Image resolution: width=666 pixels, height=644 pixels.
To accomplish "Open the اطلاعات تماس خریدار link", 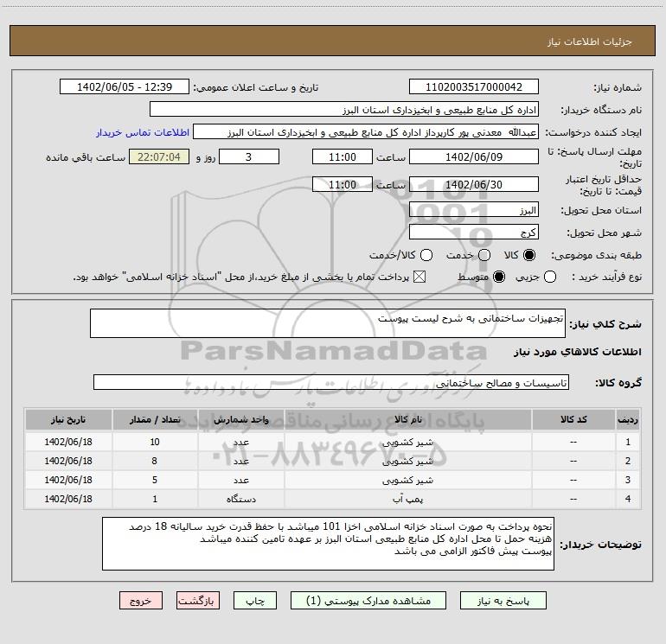I will click(x=143, y=132).
